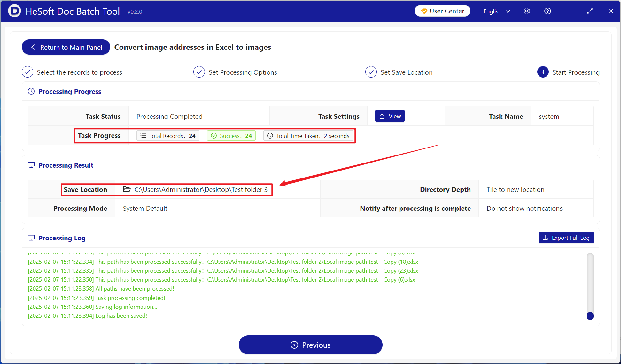Click the page title Convert image addresses in Excel
This screenshot has height=364, width=621.
coord(193,47)
